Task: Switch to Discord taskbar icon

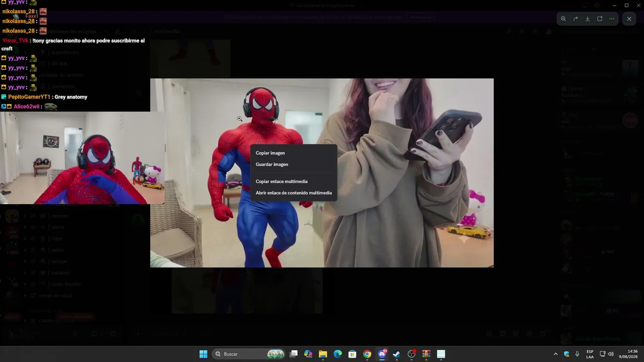Action: coord(382,354)
